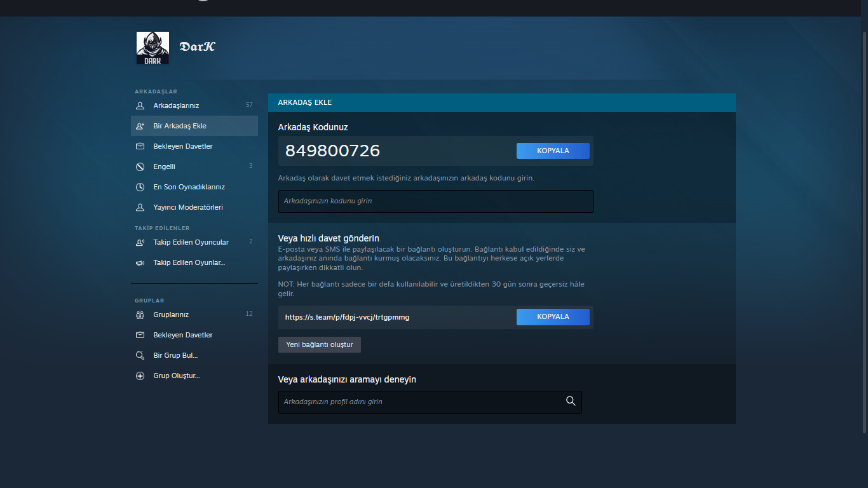The width and height of the screenshot is (868, 488).
Task: Click the s.team invite link text
Action: 347,317
